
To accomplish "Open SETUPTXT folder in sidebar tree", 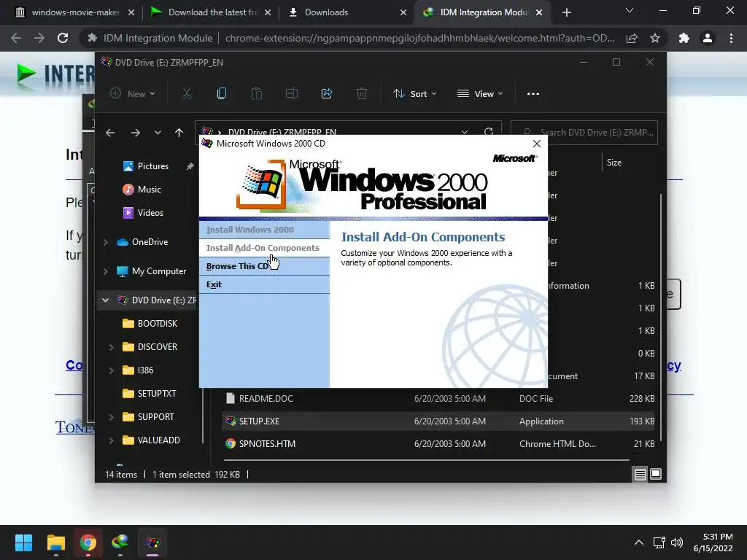I will 157,393.
